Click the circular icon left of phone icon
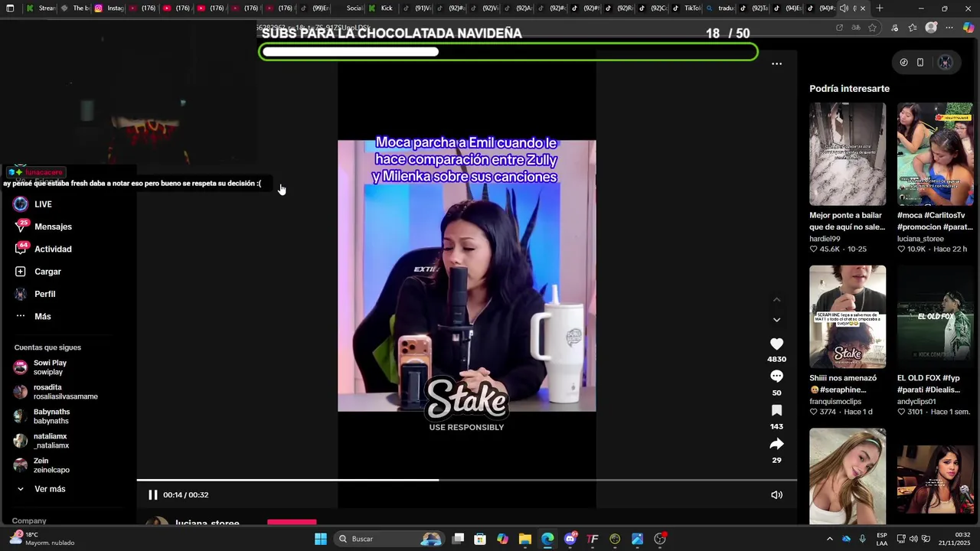 tap(903, 63)
